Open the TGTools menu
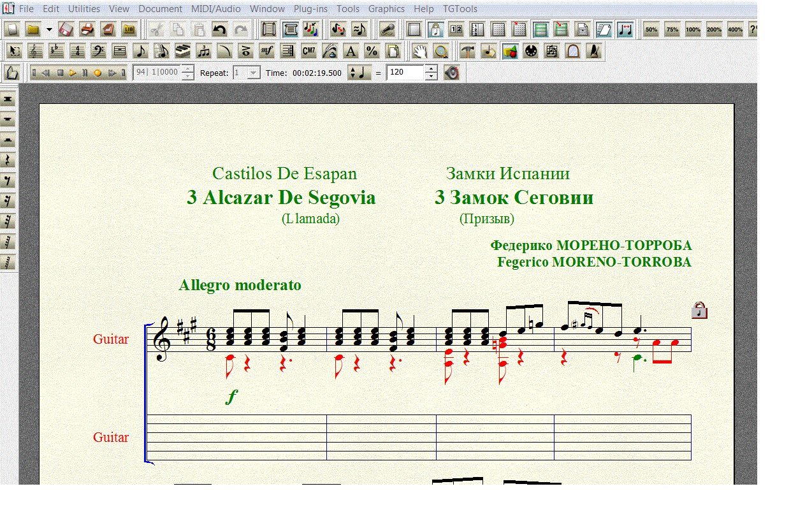The height and width of the screenshot is (521, 812). [460, 9]
